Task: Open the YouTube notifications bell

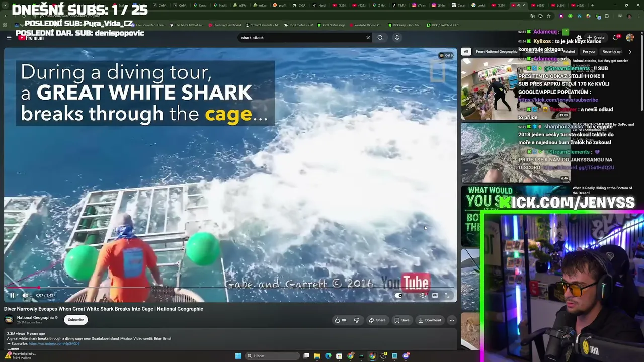Action: pos(616,38)
